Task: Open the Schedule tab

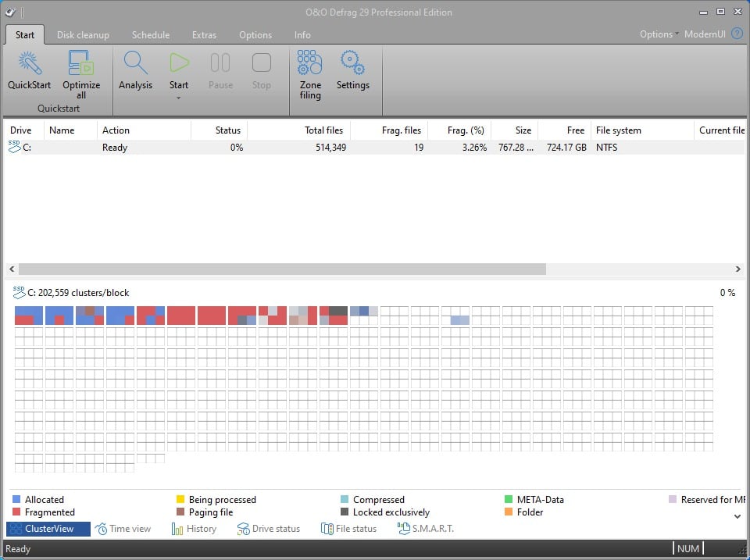Action: click(150, 34)
